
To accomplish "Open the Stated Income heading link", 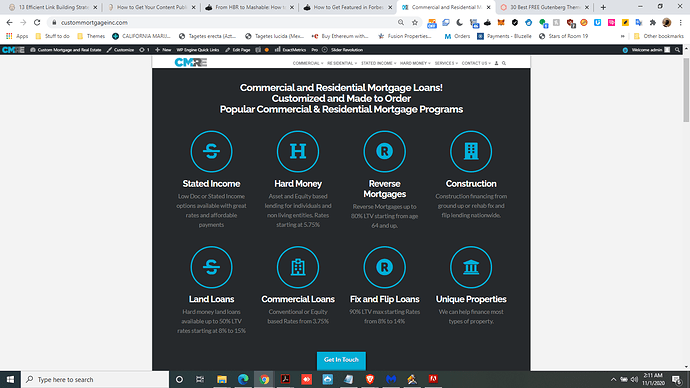I will pos(211,183).
